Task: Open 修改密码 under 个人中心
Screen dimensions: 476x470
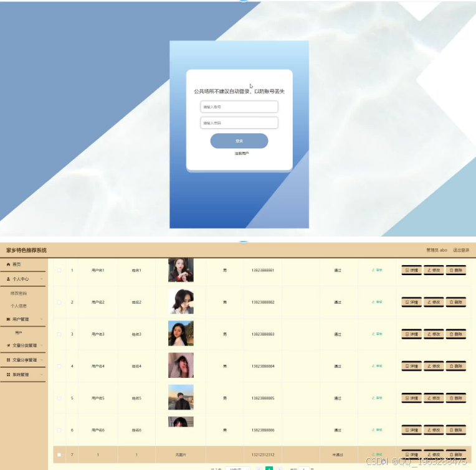Action: (19, 293)
